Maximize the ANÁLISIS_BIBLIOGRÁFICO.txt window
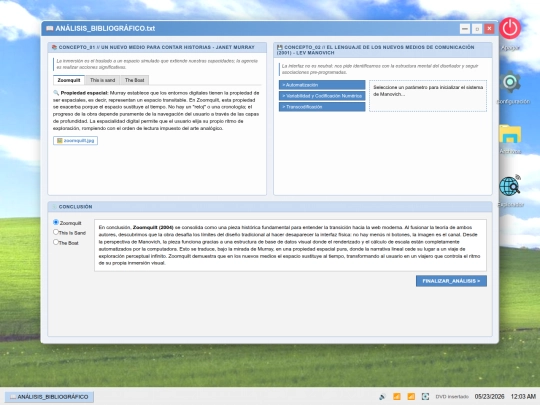Image resolution: width=540 pixels, height=405 pixels. click(x=477, y=29)
